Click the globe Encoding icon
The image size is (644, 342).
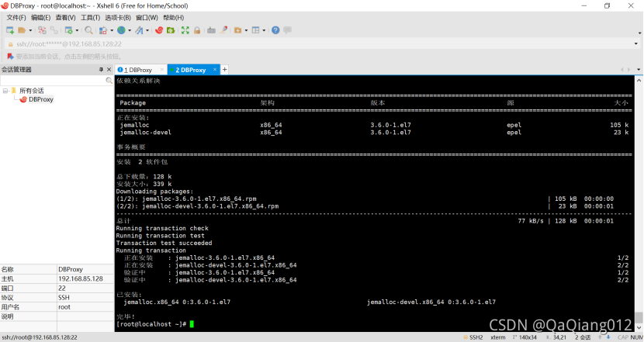(x=121, y=30)
